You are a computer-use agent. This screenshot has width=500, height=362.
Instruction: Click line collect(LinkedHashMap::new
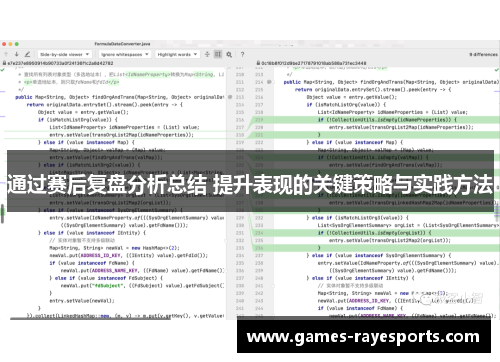125,316
